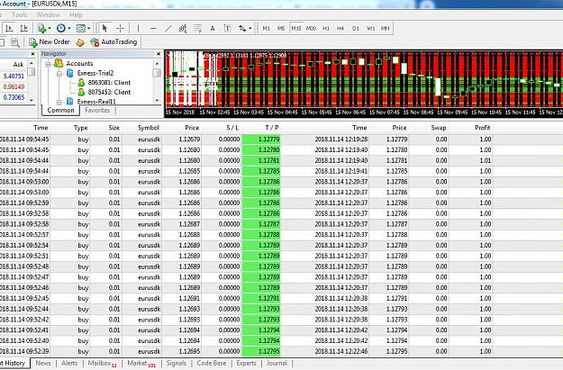Close the Market Watch panel
Screen dimensions: 563x370
[x=33, y=54]
